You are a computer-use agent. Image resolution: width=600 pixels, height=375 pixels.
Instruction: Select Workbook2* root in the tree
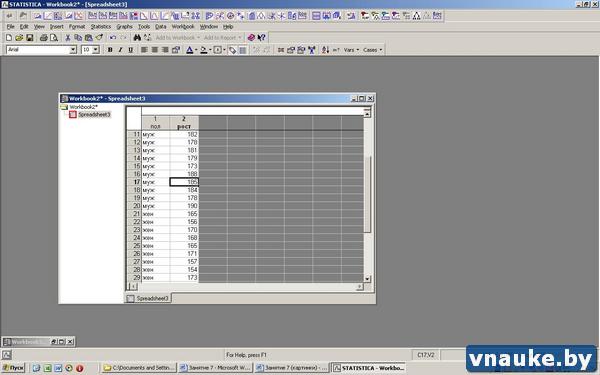(x=83, y=107)
